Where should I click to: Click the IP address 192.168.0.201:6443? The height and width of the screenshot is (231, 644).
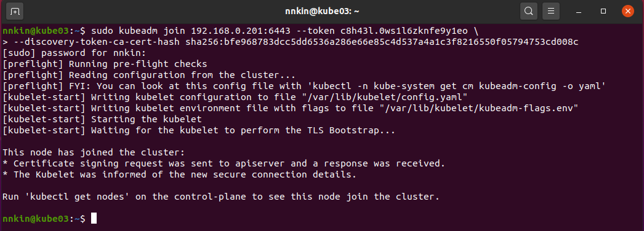(x=241, y=31)
